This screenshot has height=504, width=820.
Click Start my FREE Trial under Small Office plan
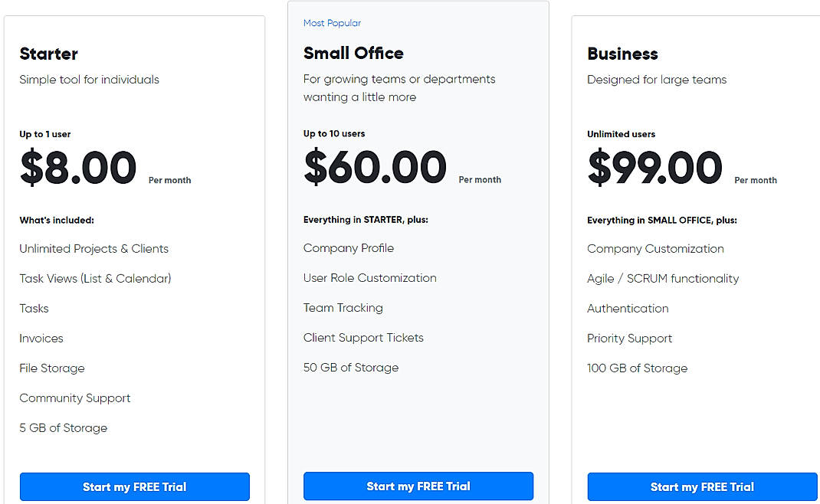click(418, 486)
